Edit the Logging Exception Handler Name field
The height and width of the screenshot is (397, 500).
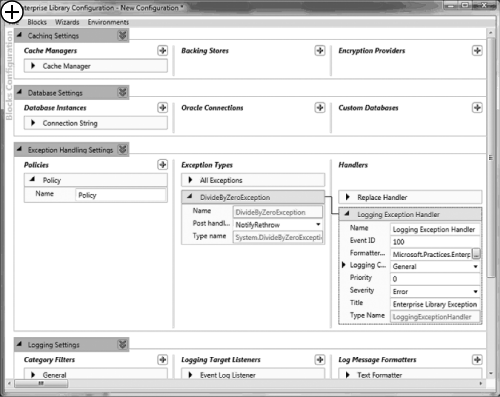tap(435, 229)
